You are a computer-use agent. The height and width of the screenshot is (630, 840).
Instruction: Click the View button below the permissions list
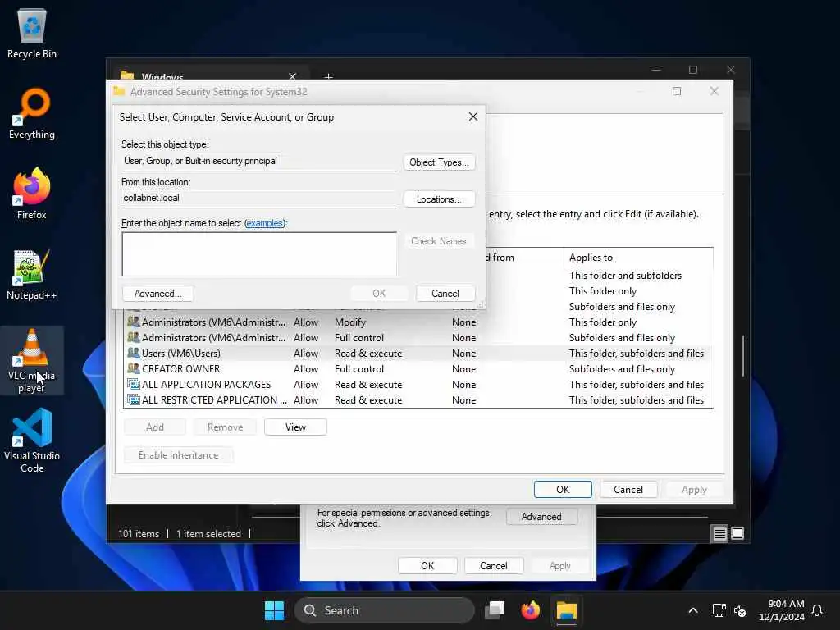click(x=295, y=427)
